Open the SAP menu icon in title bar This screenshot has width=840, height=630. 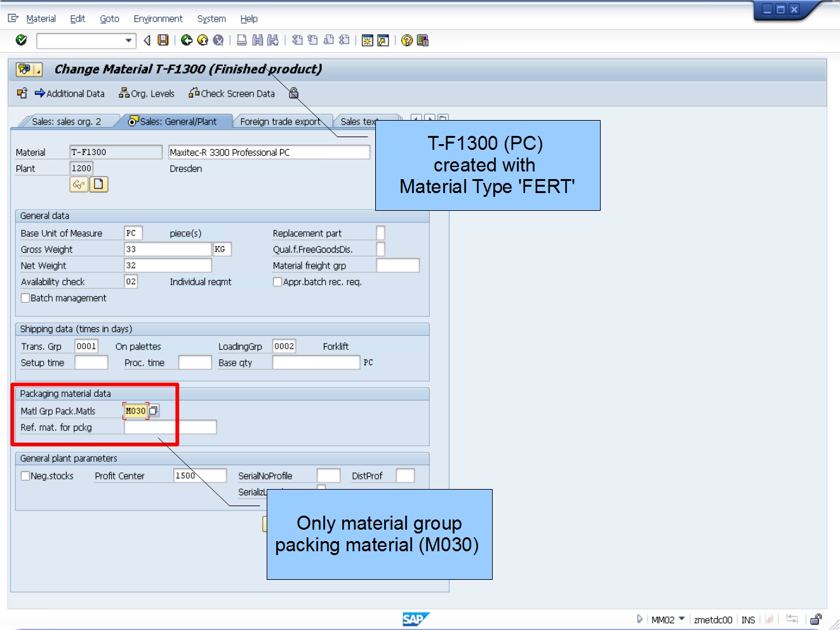pos(13,18)
